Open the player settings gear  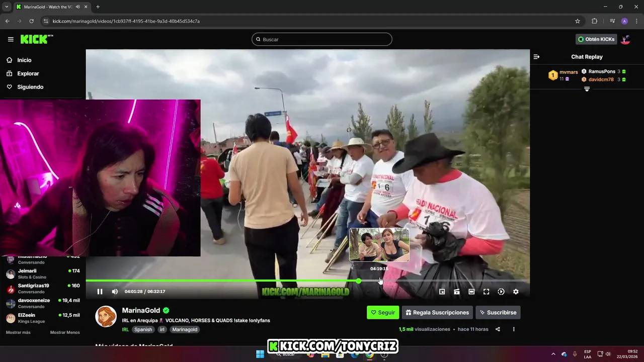(x=516, y=292)
